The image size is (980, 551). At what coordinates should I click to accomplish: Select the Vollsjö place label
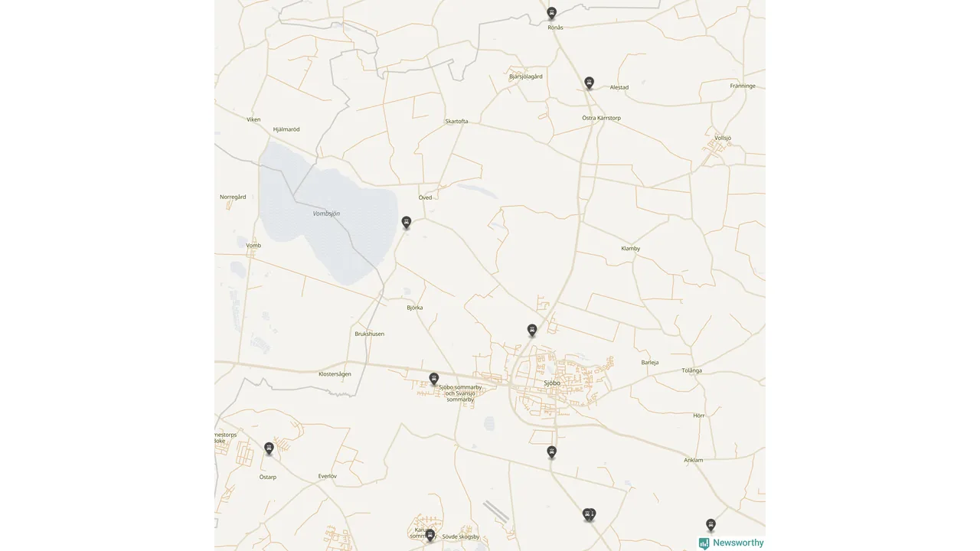[x=723, y=138]
